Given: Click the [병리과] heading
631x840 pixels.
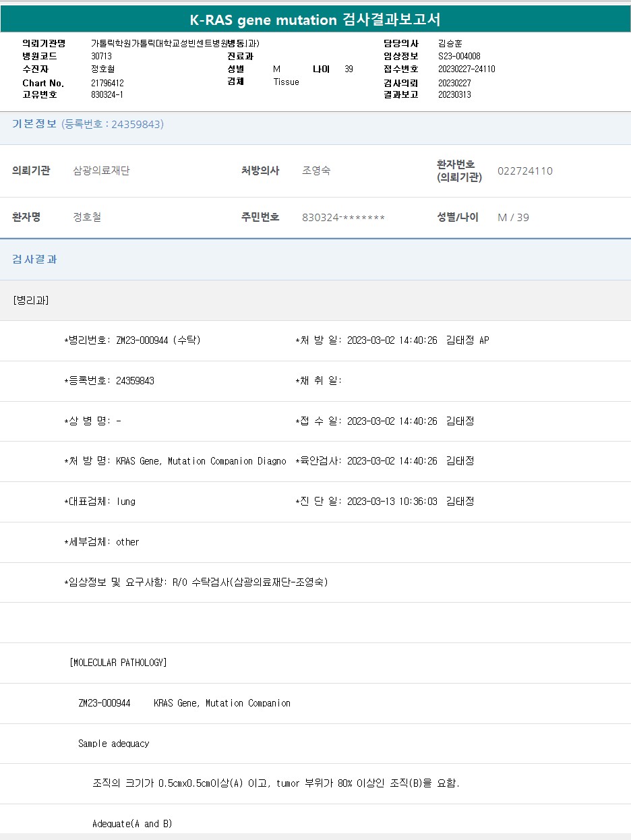Looking at the screenshot, I should [31, 301].
